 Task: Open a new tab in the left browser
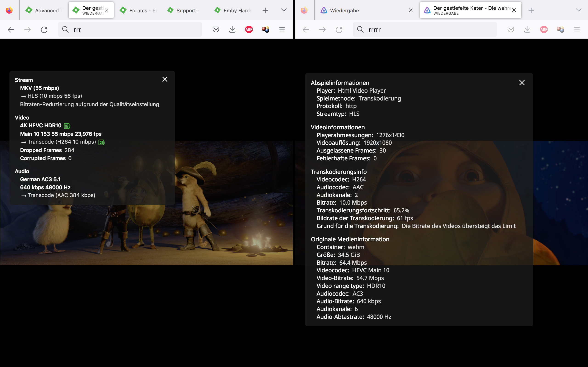pos(265,10)
